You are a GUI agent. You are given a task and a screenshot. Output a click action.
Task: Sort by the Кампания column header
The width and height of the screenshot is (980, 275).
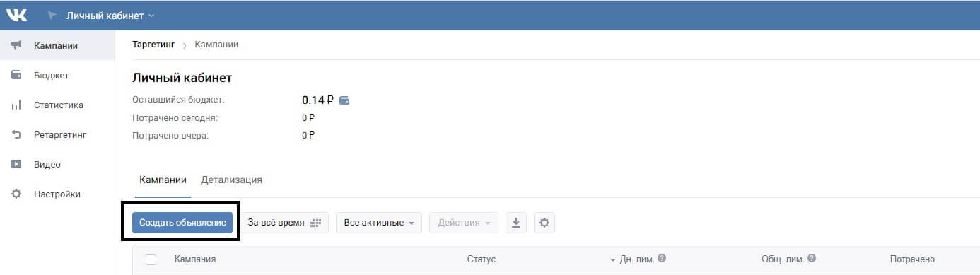point(195,259)
